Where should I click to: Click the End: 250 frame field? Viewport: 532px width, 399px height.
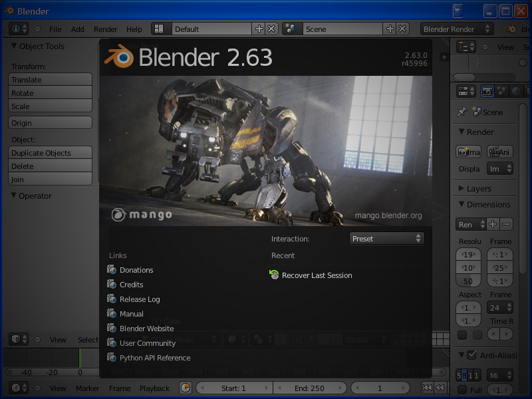click(x=309, y=388)
